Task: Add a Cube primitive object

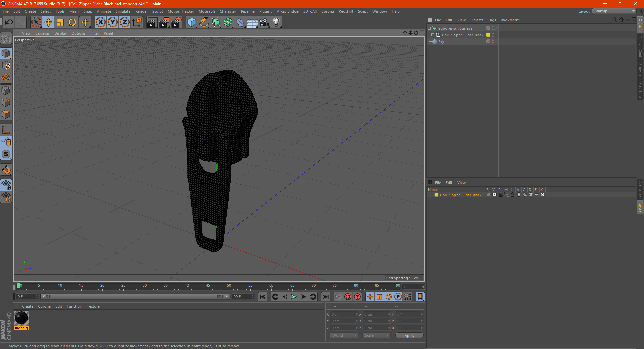Action: (x=192, y=22)
